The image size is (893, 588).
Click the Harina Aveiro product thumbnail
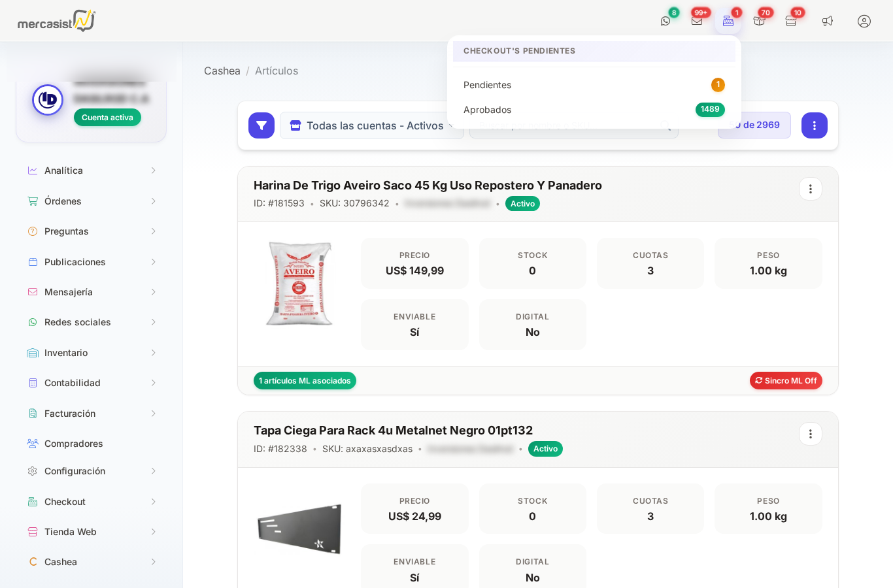[x=299, y=284]
